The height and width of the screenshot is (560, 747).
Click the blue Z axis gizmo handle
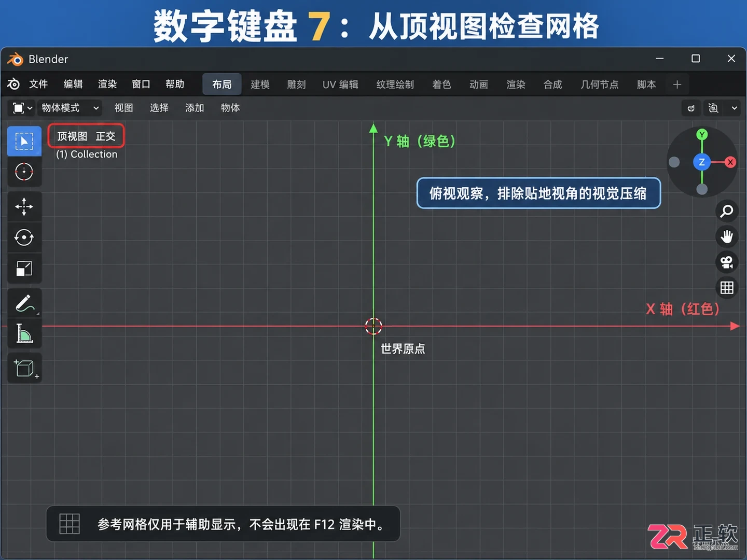click(x=702, y=162)
